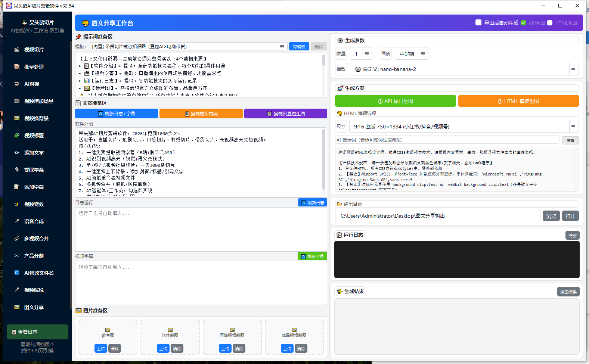Click the 语音合成 microphone icon
Viewport: 589px width, 364px height.
click(16, 221)
